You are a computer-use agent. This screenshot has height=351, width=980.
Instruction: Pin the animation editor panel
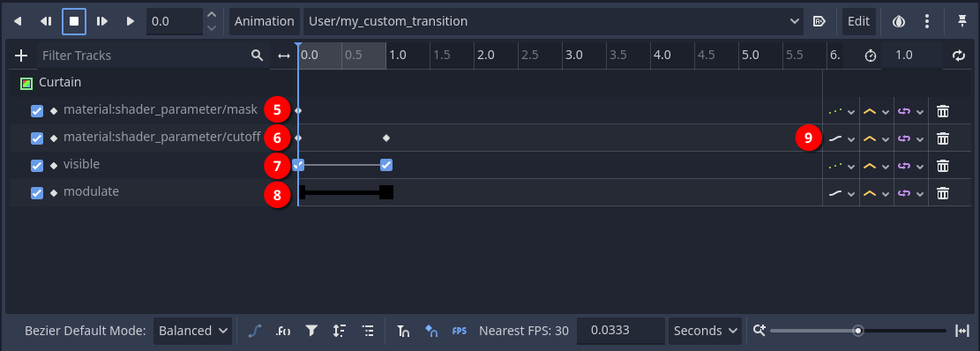click(x=962, y=21)
